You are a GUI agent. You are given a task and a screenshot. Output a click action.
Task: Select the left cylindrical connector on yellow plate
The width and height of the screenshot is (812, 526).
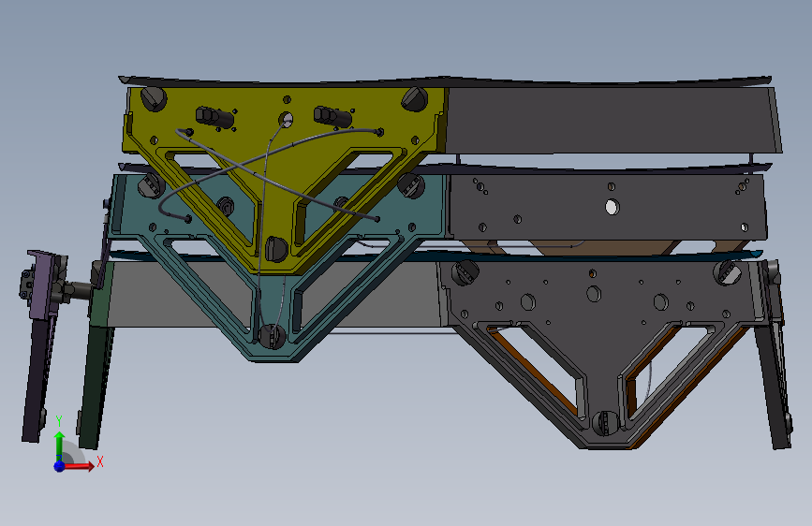[214, 117]
